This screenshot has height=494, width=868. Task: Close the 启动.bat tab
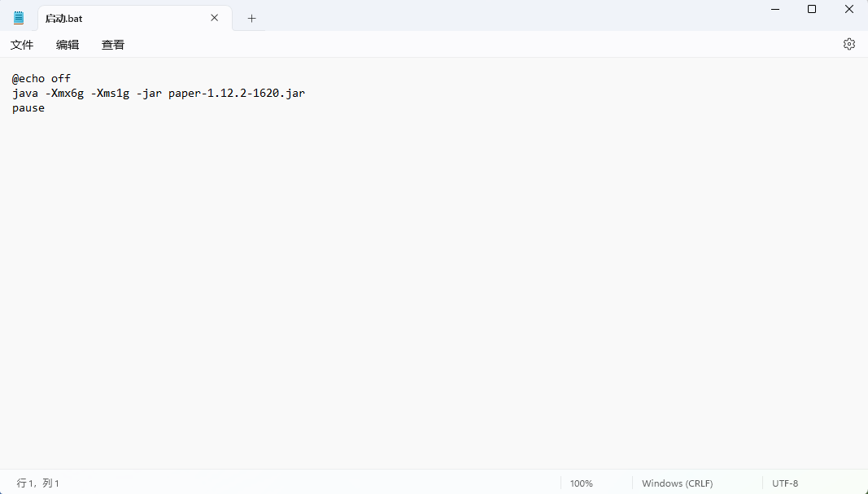[215, 18]
